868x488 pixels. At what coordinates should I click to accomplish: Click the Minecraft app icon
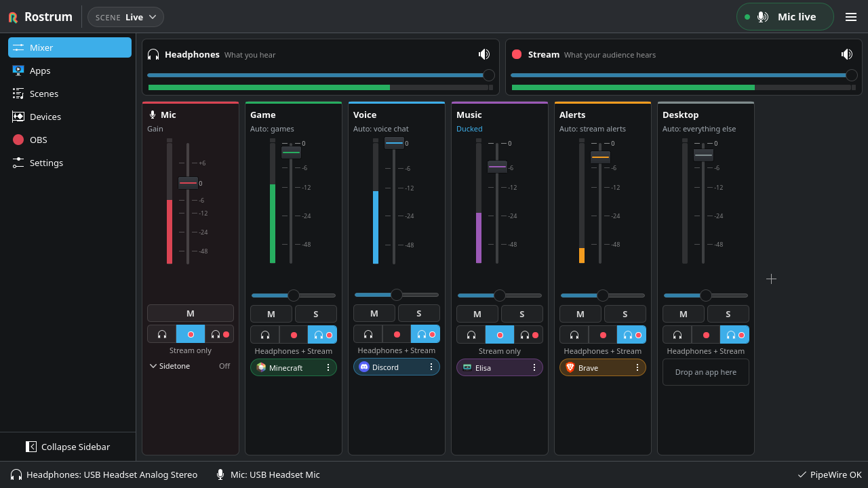[x=261, y=367]
